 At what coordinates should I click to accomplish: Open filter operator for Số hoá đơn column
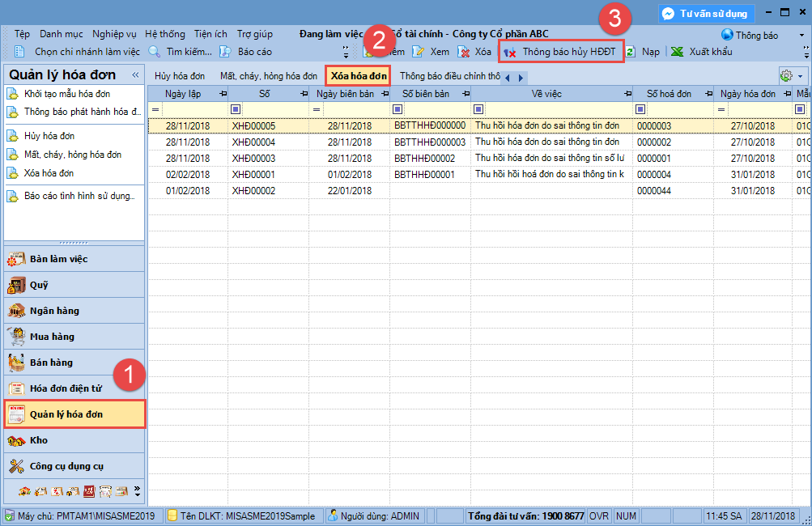pos(640,109)
